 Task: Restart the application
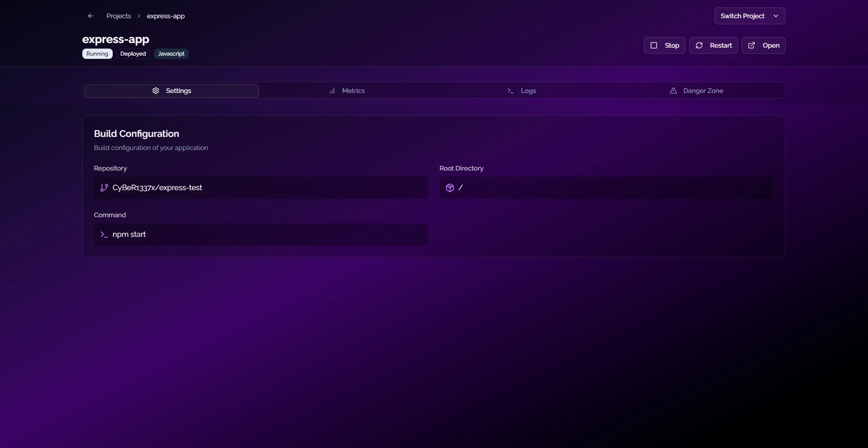click(x=713, y=45)
